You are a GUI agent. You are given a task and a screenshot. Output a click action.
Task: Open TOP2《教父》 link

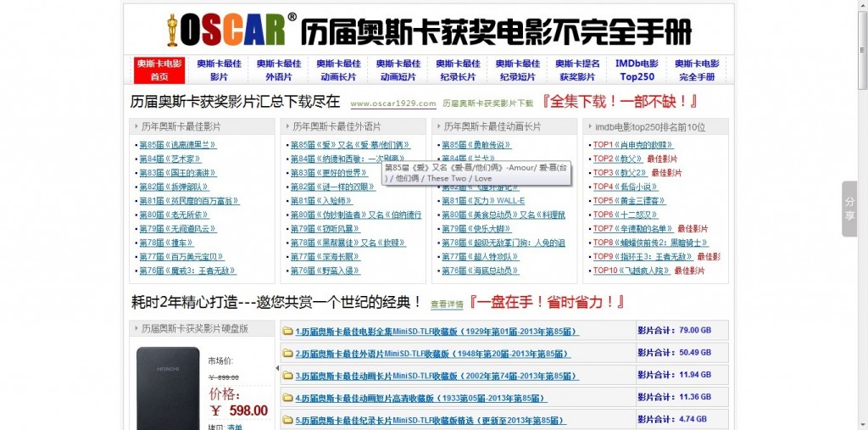pyautogui.click(x=618, y=159)
